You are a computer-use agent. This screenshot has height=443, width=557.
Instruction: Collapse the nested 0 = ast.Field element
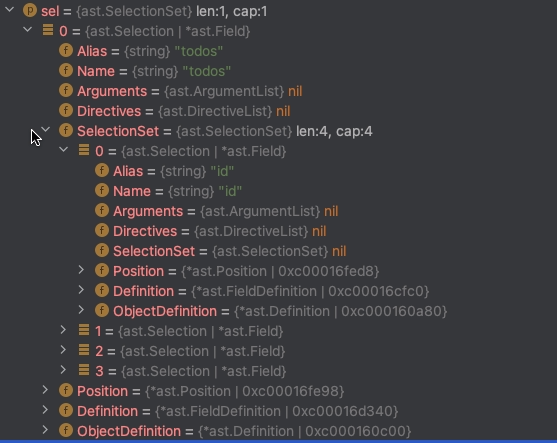pyautogui.click(x=64, y=150)
